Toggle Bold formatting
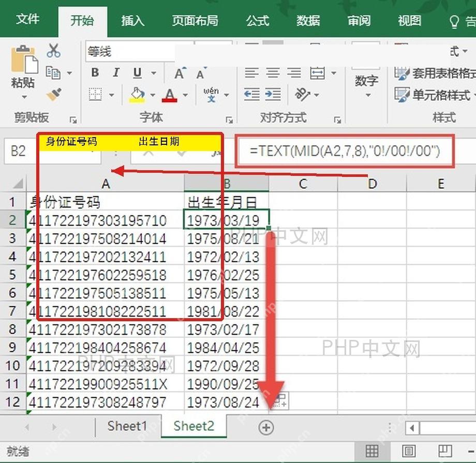 (95, 72)
